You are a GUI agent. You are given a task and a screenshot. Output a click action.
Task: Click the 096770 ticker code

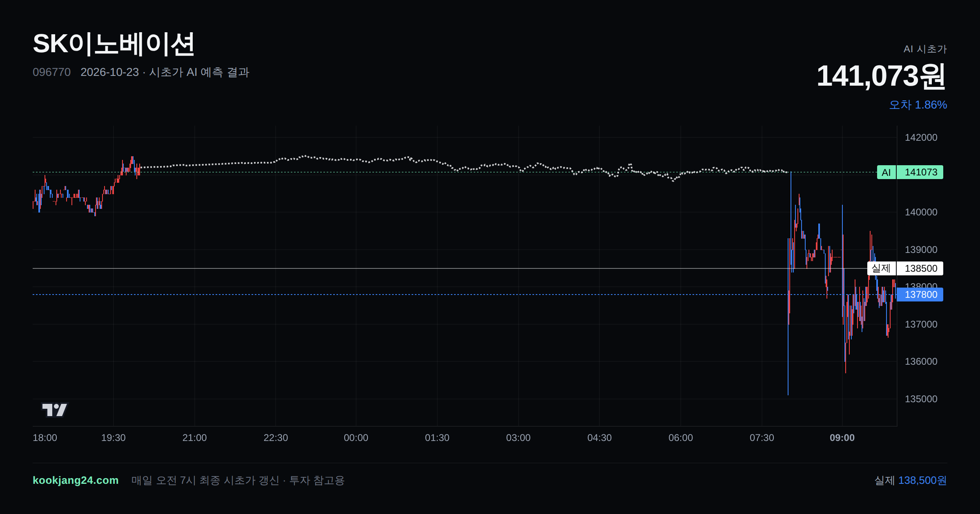tap(51, 72)
